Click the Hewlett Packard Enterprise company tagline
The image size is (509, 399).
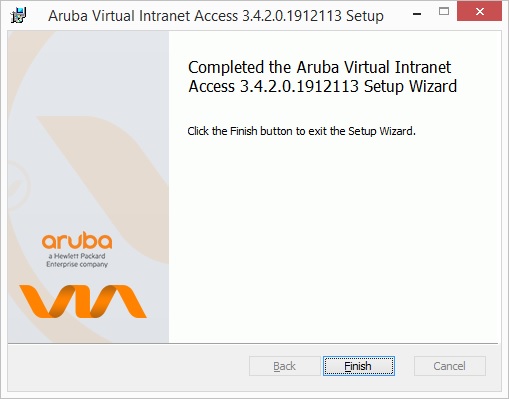[77, 260]
